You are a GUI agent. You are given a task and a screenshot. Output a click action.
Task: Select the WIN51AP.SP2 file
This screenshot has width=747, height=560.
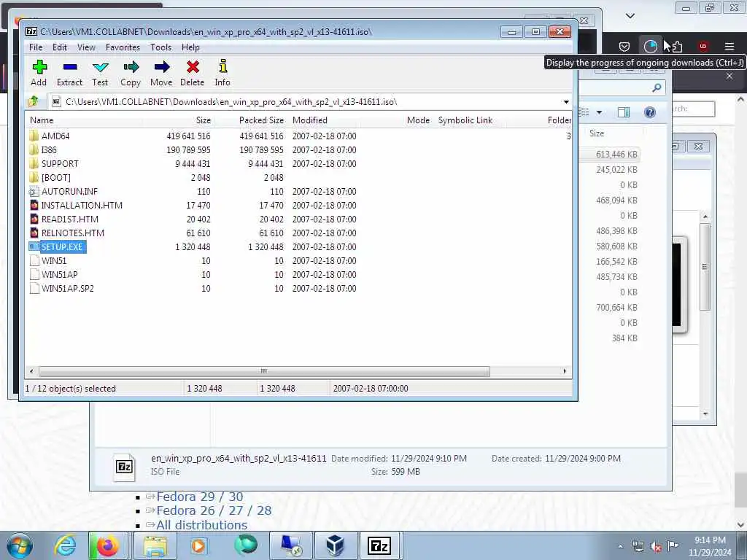(x=67, y=288)
